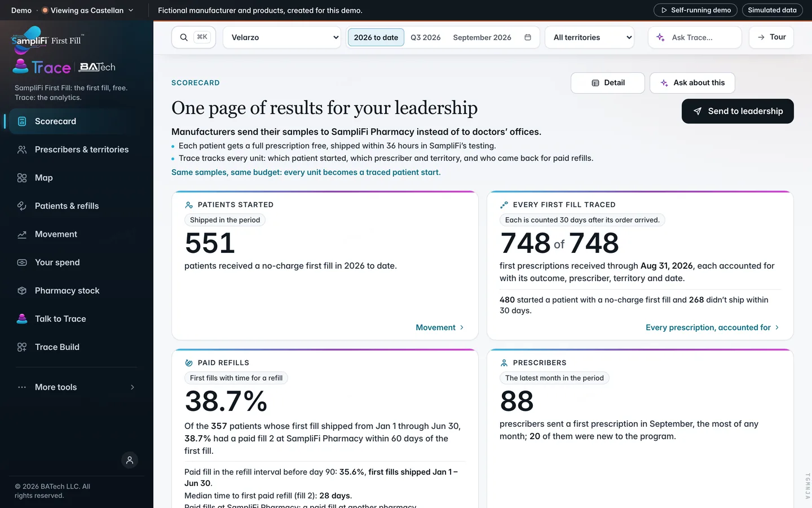Open the Scorecard page in sidebar
812x508 pixels.
(x=77, y=121)
